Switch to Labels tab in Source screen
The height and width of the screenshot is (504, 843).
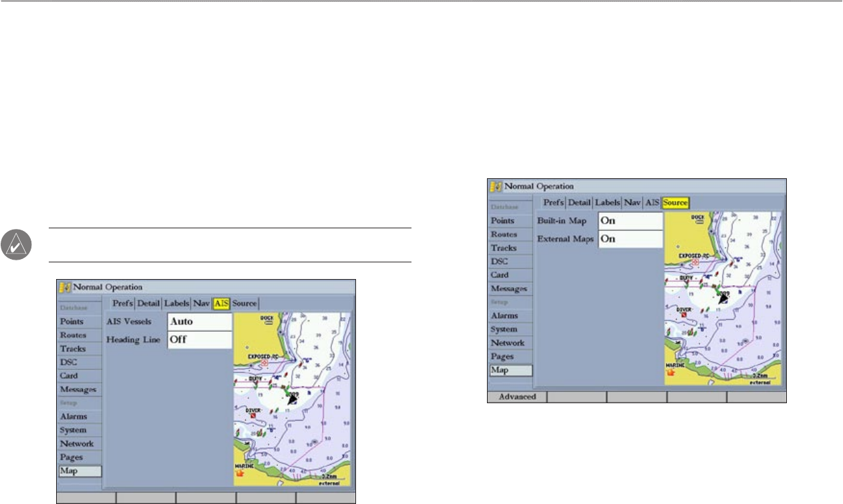608,202
